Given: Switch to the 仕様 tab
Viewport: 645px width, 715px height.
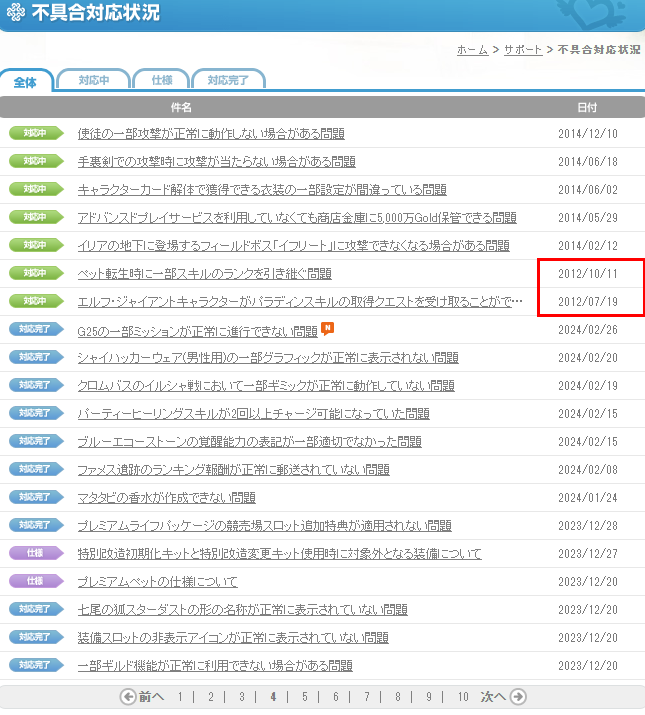Looking at the screenshot, I should pos(161,80).
